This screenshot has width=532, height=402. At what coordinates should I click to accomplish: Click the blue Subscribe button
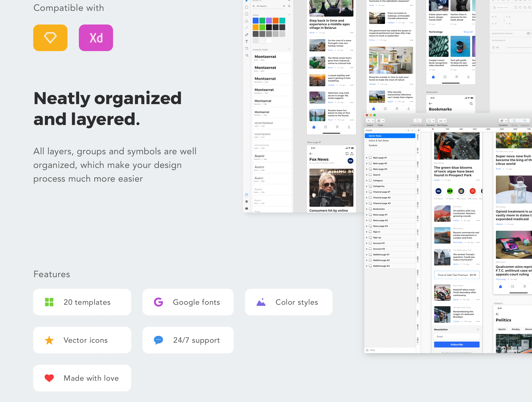coord(457,345)
